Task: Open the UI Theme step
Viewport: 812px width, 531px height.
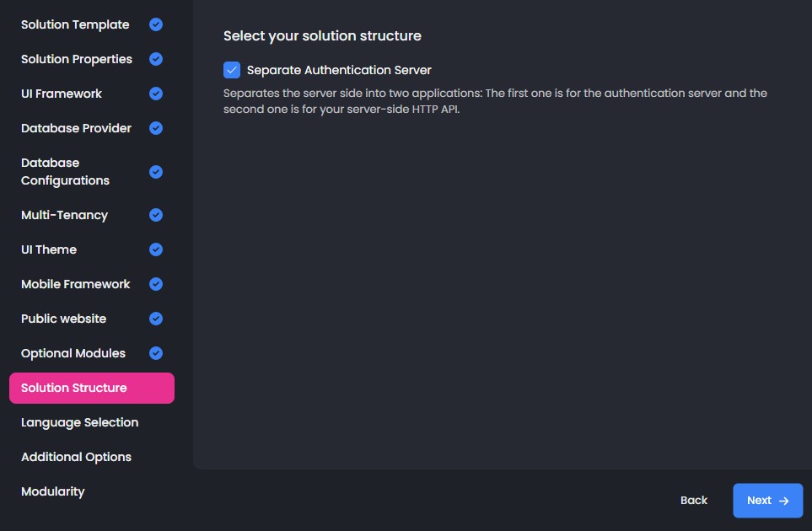Action: [49, 249]
